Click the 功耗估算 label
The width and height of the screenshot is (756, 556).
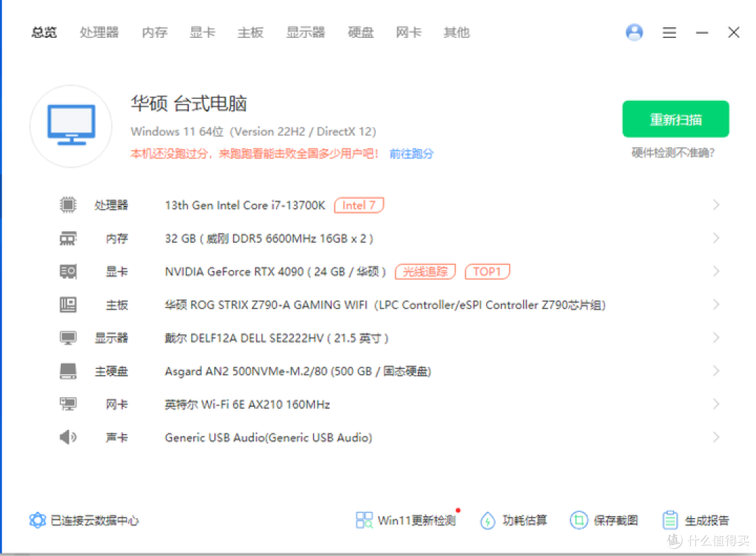tap(525, 521)
